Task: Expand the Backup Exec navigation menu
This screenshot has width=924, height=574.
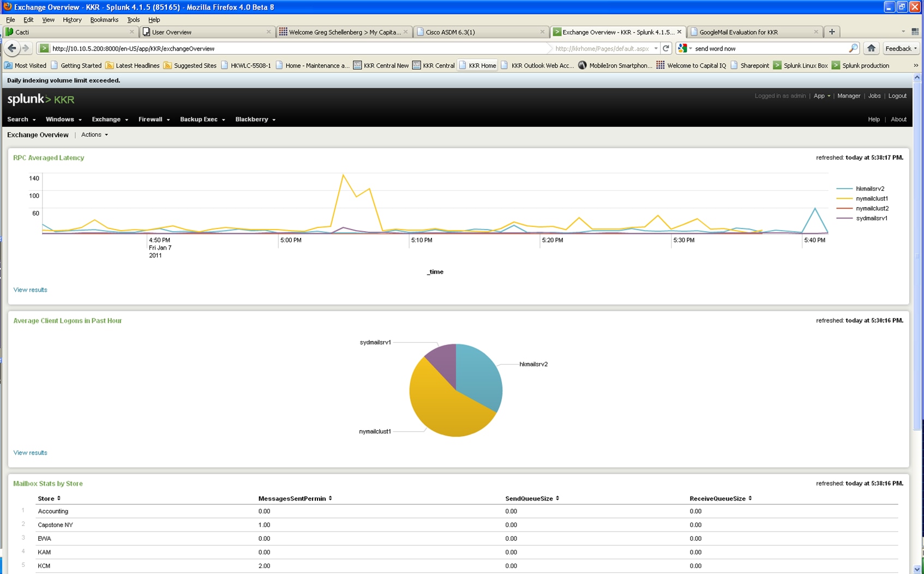Action: pos(202,119)
